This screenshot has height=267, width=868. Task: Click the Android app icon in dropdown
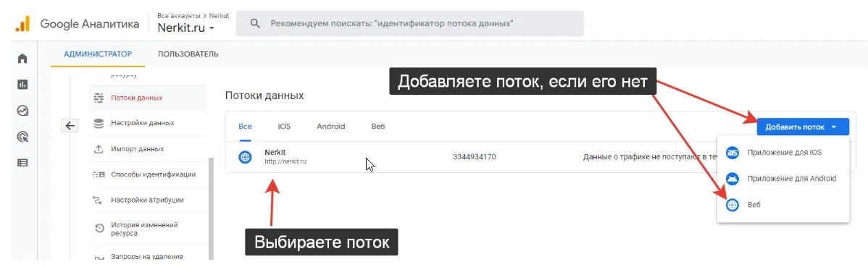[x=733, y=179]
